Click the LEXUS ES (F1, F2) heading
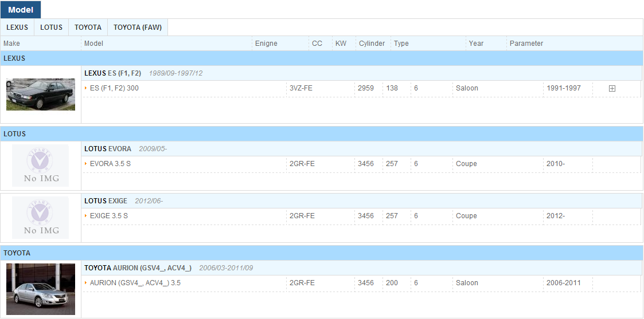 [112, 73]
